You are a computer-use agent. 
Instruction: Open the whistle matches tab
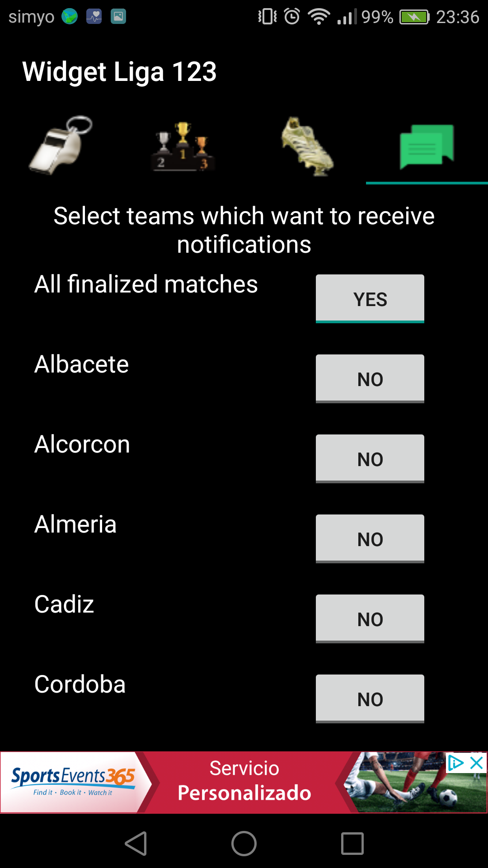tap(61, 146)
